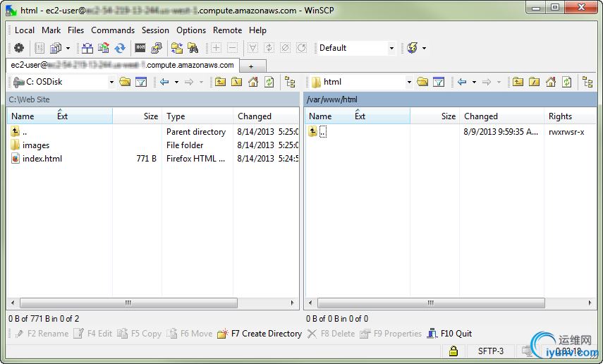Click the F5 Copy button
603x364 pixels.
point(139,334)
